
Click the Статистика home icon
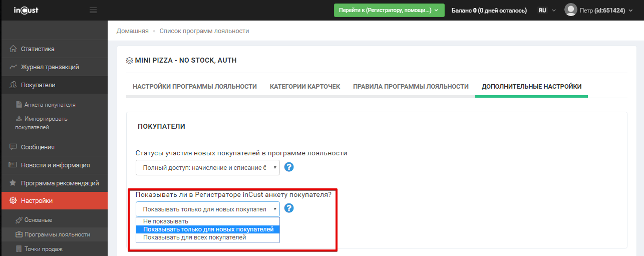point(14,49)
